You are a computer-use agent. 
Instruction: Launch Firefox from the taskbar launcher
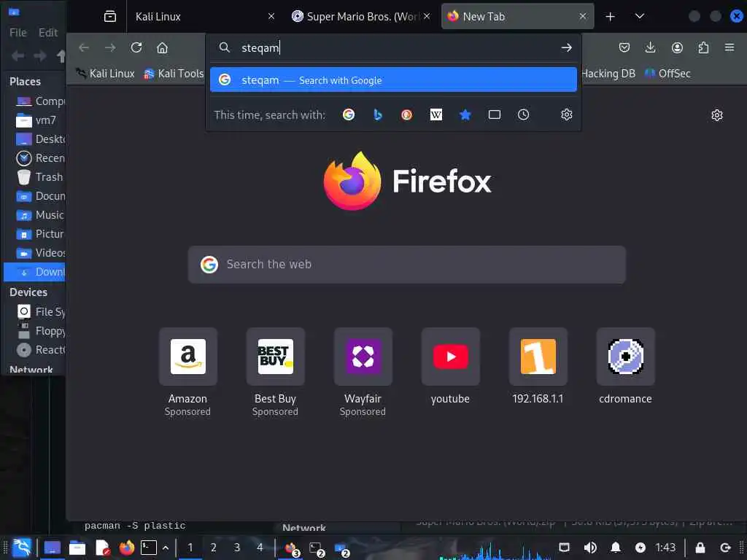click(x=127, y=548)
